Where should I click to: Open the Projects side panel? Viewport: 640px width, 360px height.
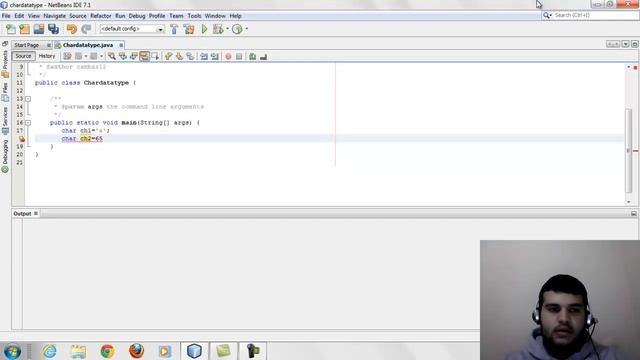click(5, 64)
